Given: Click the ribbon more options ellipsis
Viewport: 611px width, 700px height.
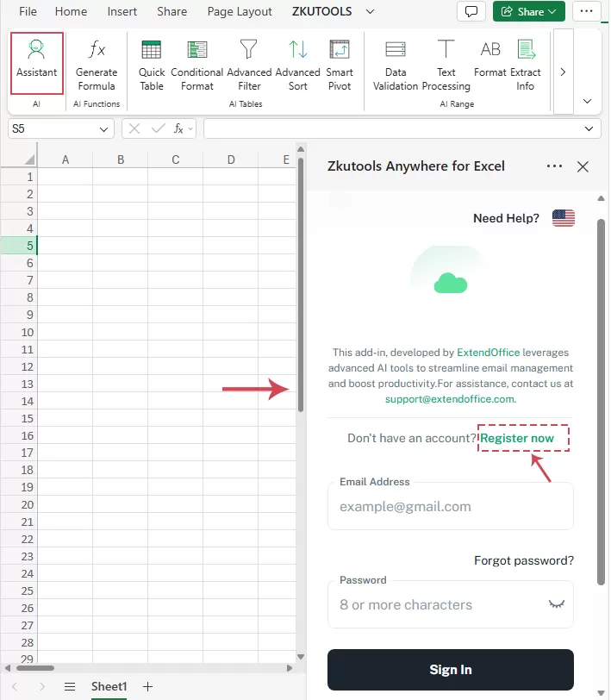Looking at the screenshot, I should click(x=586, y=11).
